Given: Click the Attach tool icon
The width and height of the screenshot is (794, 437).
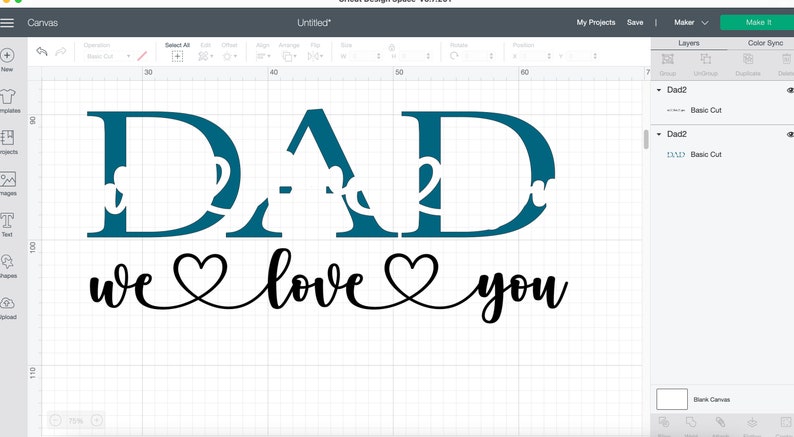Looking at the screenshot, I should (721, 422).
